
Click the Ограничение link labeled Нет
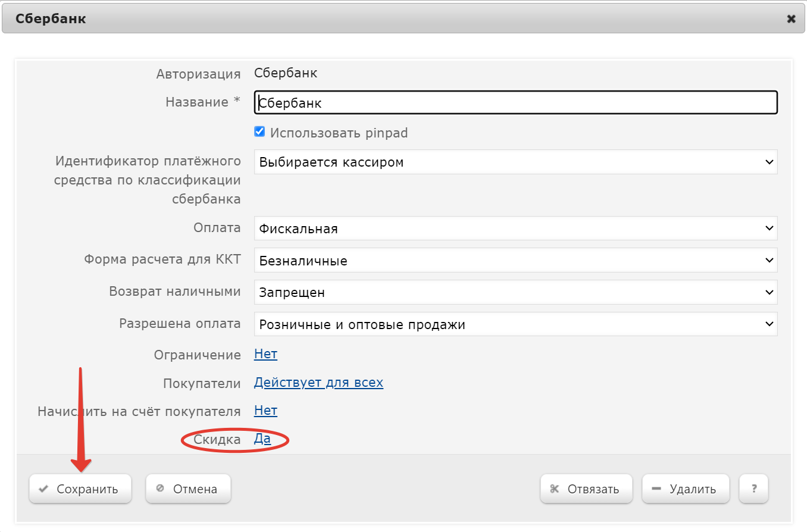pos(265,355)
